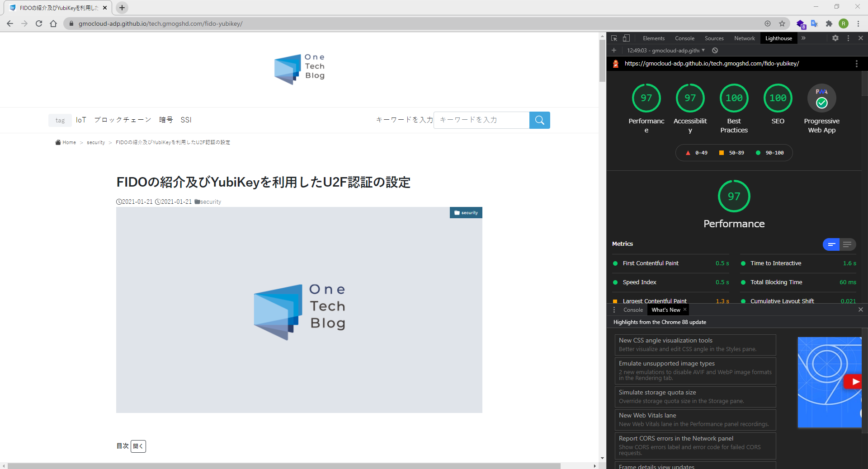The width and height of the screenshot is (868, 469).
Task: Jump to Performance score gauge 97
Action: point(646,98)
